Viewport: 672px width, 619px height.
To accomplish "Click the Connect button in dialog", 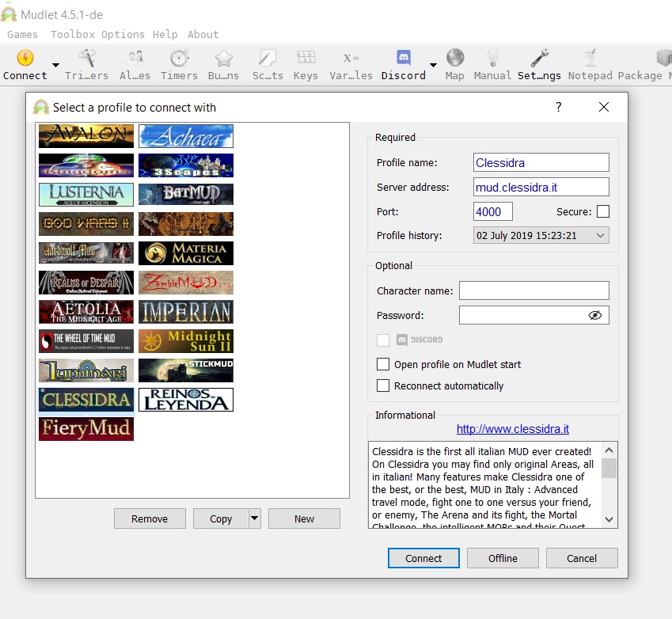I will pyautogui.click(x=423, y=558).
